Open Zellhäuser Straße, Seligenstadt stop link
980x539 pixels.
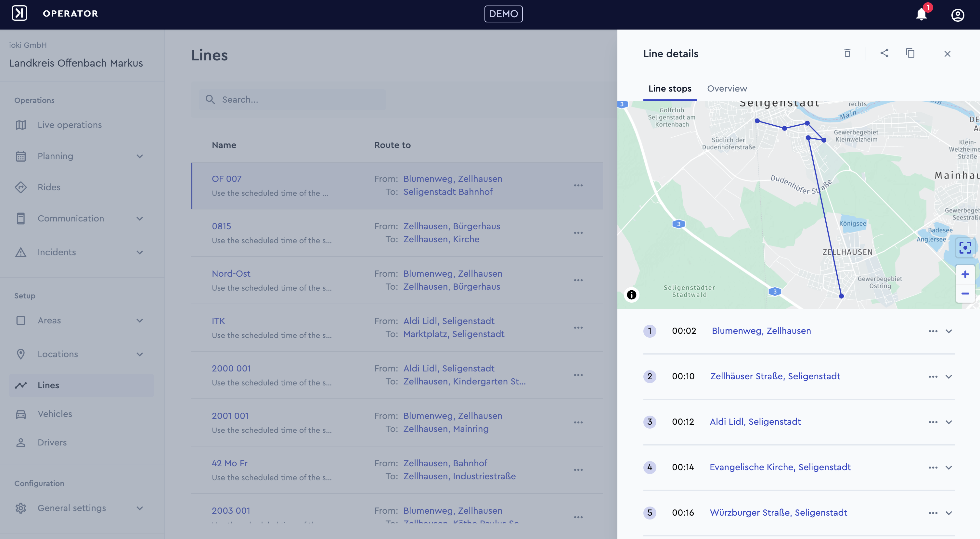pyautogui.click(x=775, y=376)
